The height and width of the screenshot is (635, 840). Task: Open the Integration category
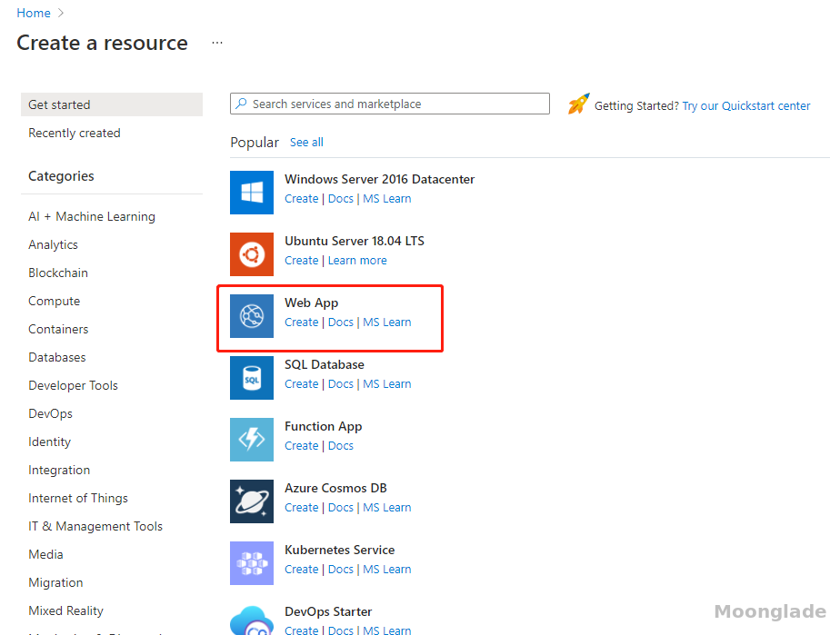point(59,470)
